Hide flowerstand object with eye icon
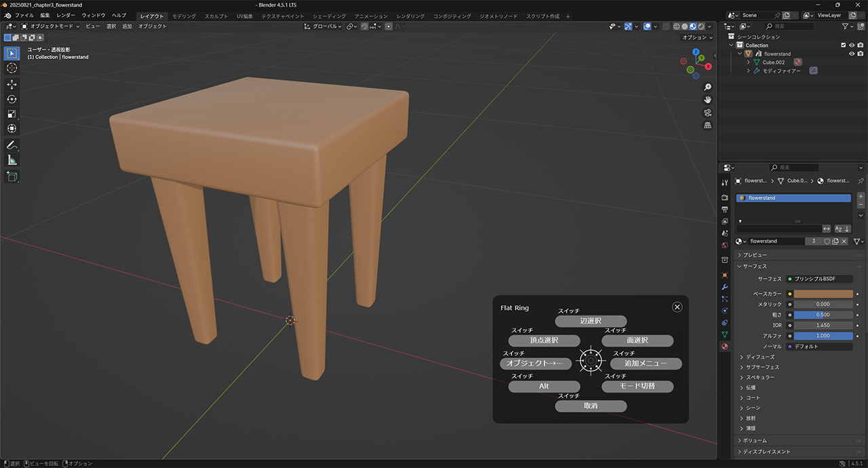 point(852,54)
